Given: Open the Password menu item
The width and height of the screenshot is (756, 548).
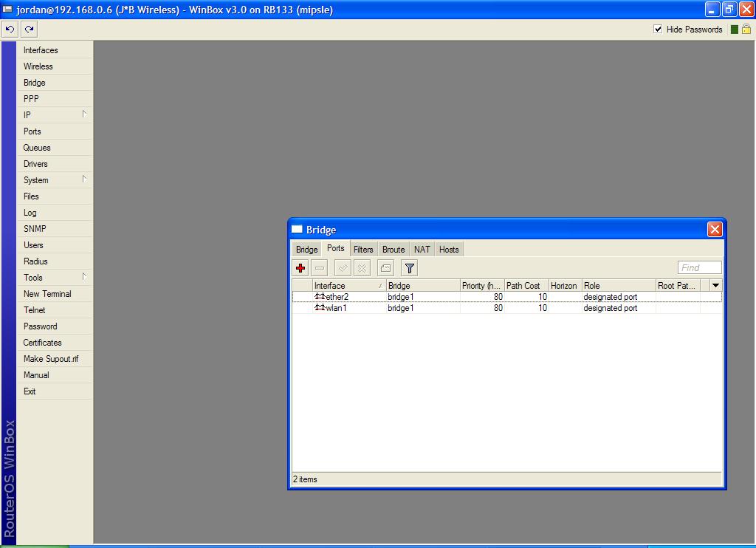Looking at the screenshot, I should 54,326.
